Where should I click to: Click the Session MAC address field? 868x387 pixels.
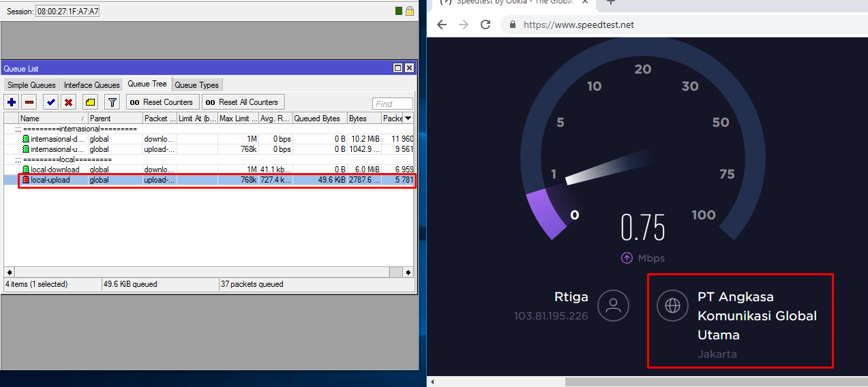click(x=68, y=12)
